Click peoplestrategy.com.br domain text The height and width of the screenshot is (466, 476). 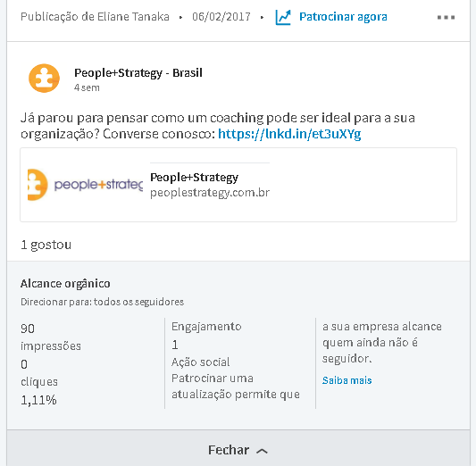pyautogui.click(x=210, y=193)
